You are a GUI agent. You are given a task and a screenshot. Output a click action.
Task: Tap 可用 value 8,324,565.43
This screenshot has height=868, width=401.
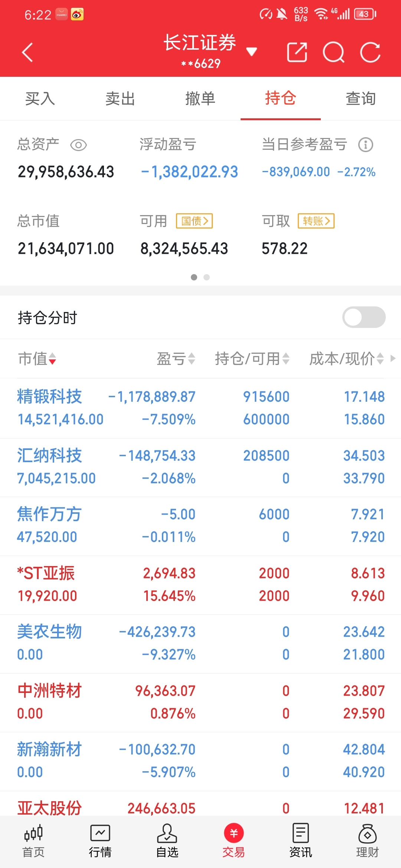click(x=184, y=249)
